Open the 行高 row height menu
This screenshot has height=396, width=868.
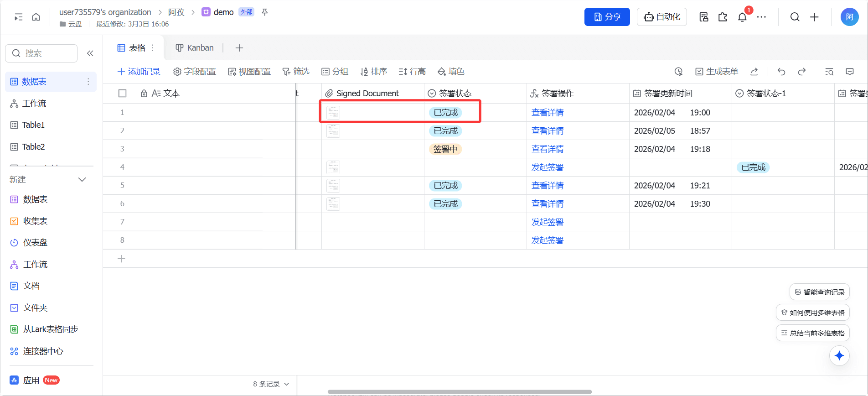412,72
